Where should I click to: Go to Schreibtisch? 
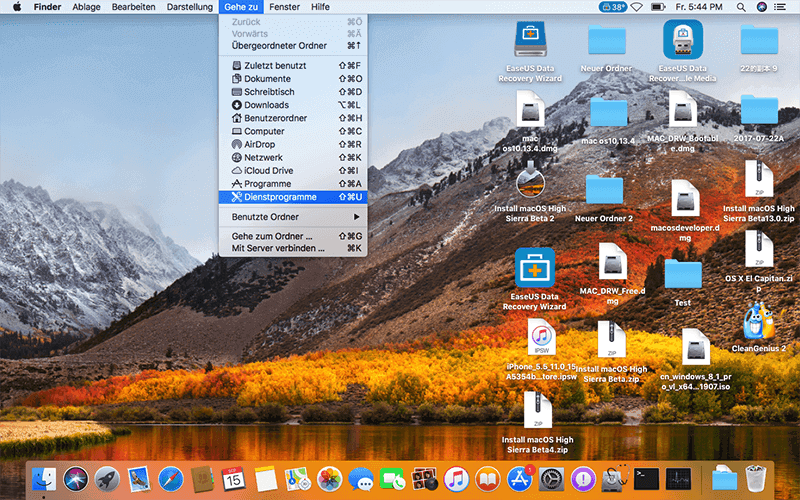(x=293, y=92)
